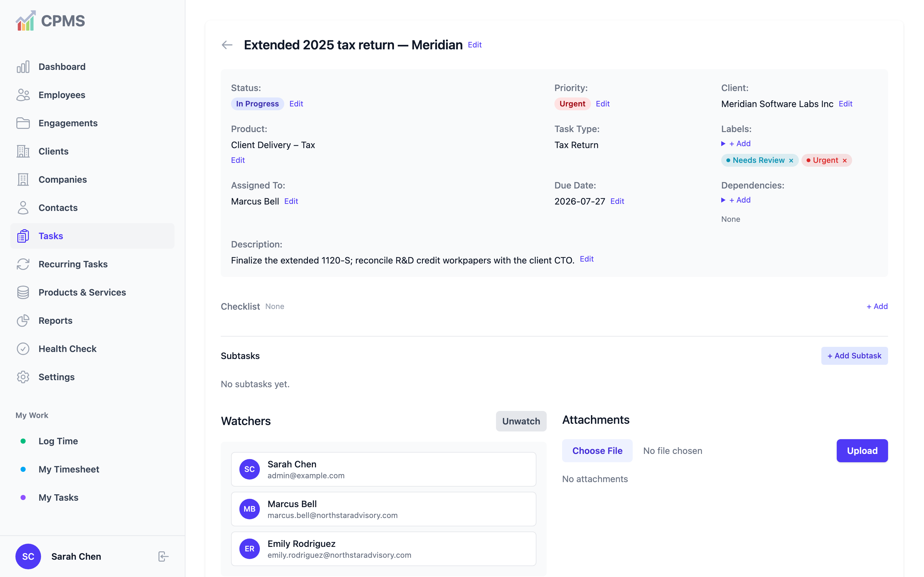Click the Recurring Tasks refresh icon
This screenshot has height=577, width=924.
pos(23,264)
